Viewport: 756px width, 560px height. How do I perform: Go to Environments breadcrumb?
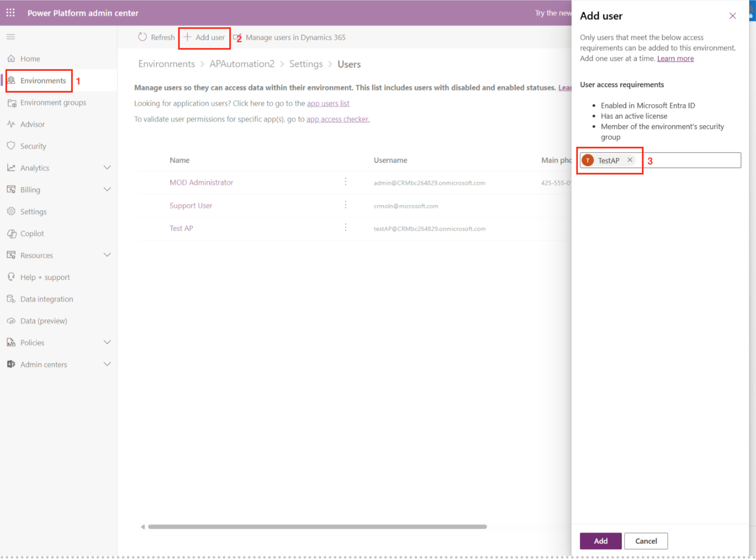click(166, 64)
